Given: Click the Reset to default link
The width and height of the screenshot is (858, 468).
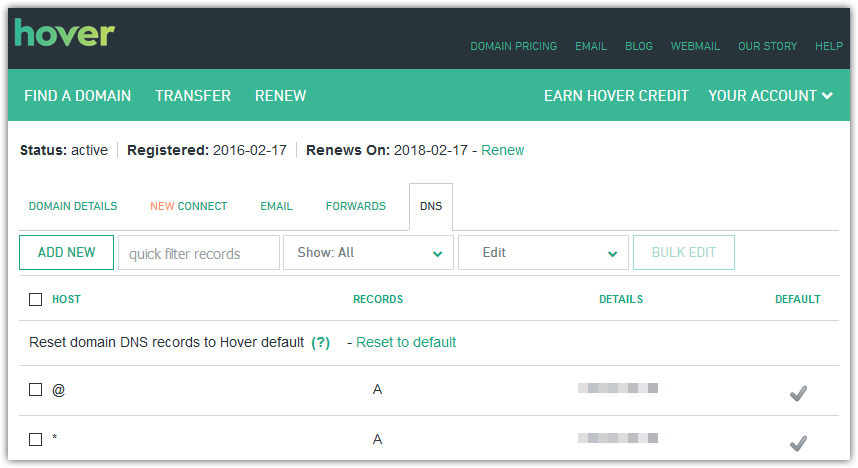Looking at the screenshot, I should (x=406, y=342).
